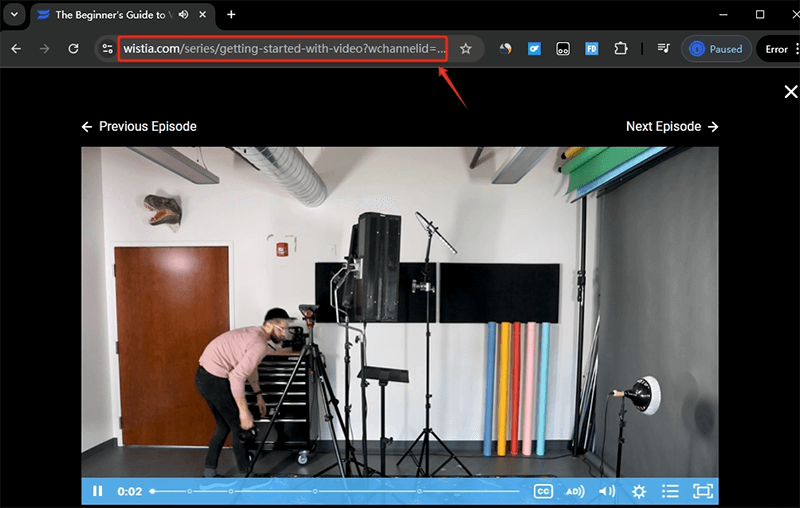Image resolution: width=800 pixels, height=508 pixels.
Task: Click the video frame to pause
Action: coord(399,312)
